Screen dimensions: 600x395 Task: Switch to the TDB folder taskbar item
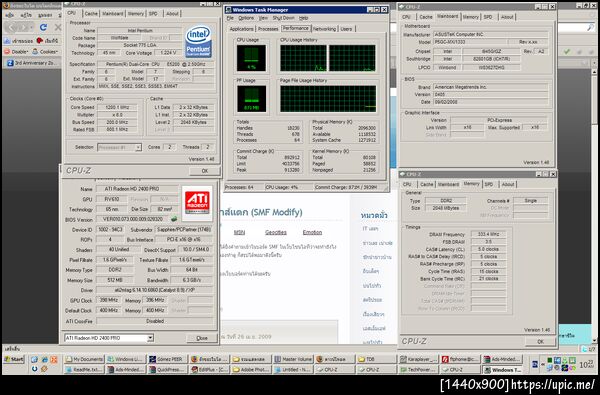(377, 359)
